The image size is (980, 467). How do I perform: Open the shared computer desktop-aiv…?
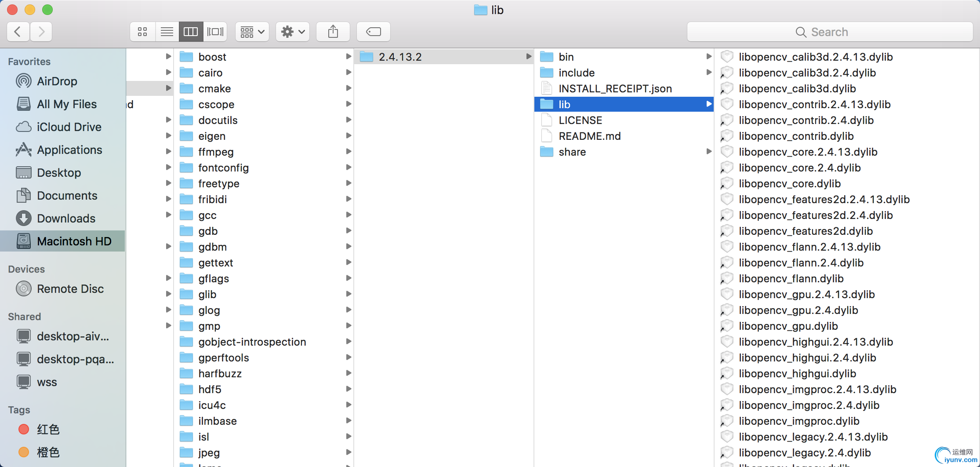pos(62,336)
